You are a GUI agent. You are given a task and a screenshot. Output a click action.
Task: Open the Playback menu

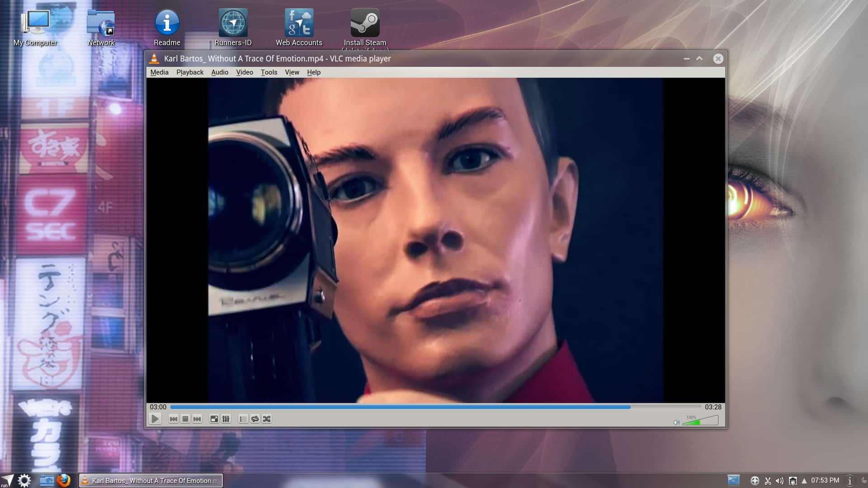tap(190, 72)
